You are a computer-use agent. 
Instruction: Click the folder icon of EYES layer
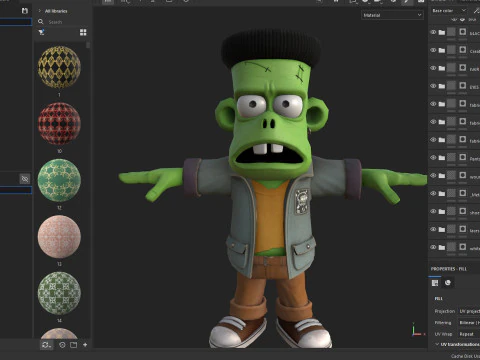[x=442, y=86]
